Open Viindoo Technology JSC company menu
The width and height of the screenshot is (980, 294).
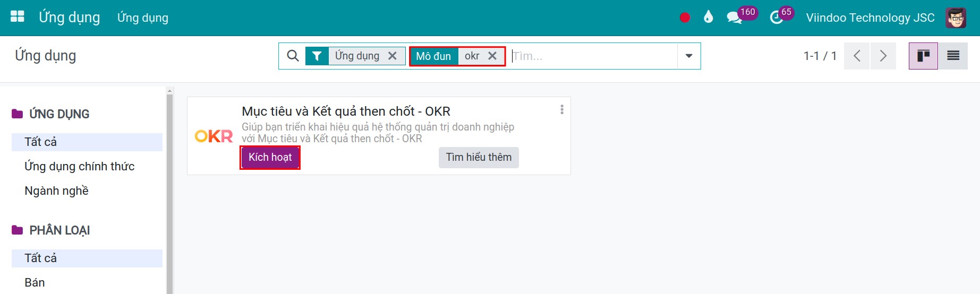coord(870,18)
